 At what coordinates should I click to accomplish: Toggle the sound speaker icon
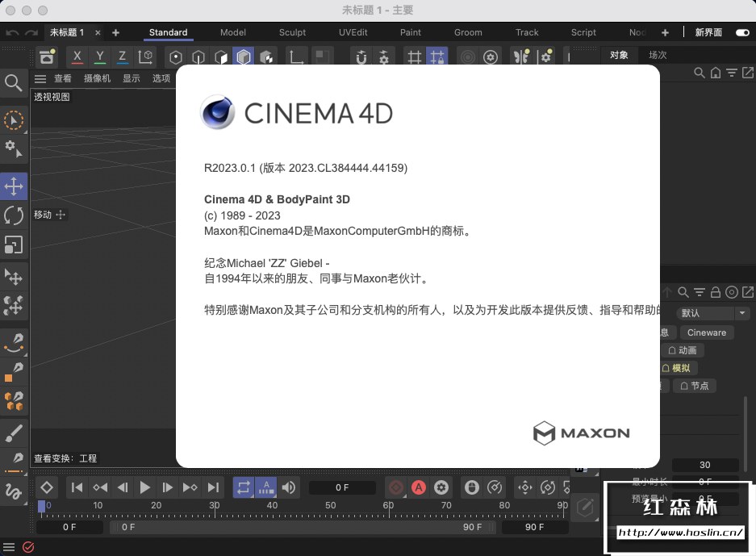click(288, 487)
